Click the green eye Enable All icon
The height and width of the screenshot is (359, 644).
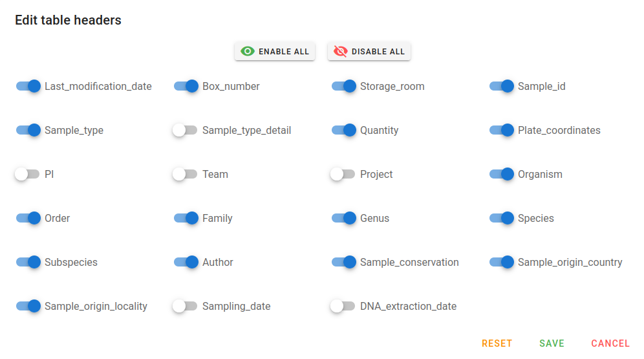tap(247, 51)
